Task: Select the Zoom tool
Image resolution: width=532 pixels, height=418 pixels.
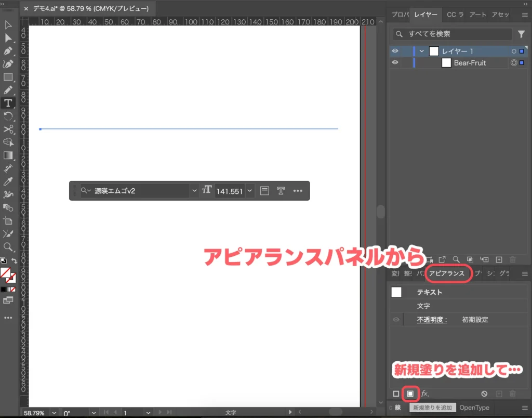Action: click(8, 247)
